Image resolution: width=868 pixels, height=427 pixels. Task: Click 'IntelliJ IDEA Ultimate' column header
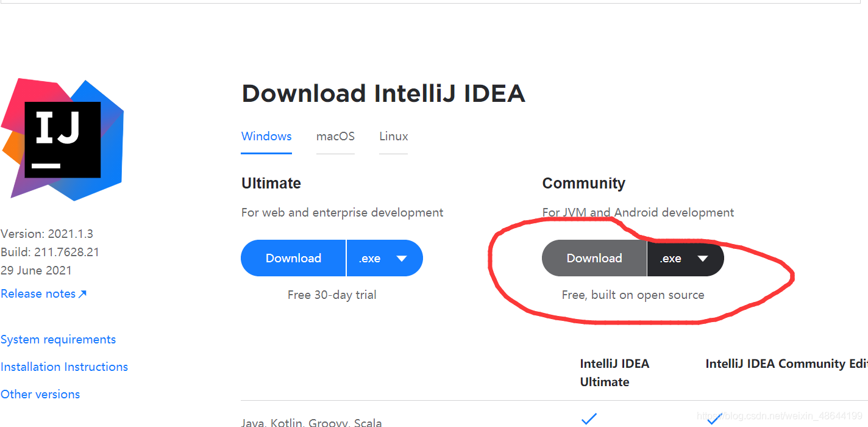point(614,373)
